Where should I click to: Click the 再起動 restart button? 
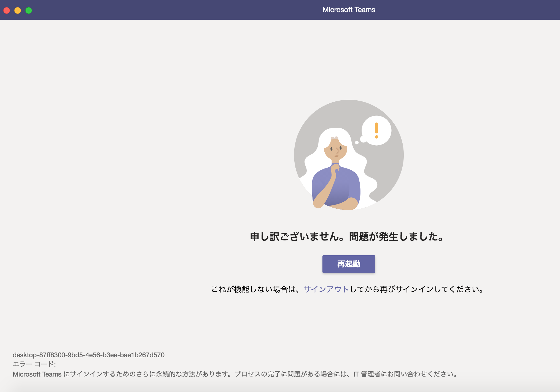(x=349, y=264)
